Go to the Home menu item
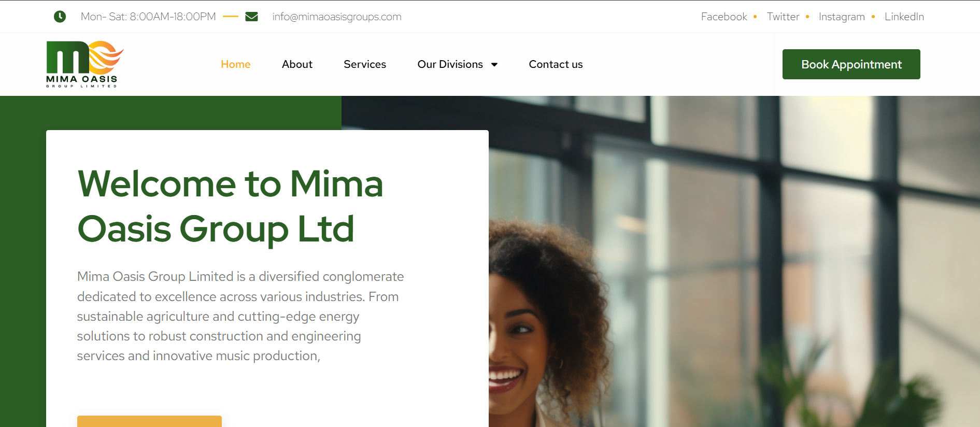 (236, 64)
